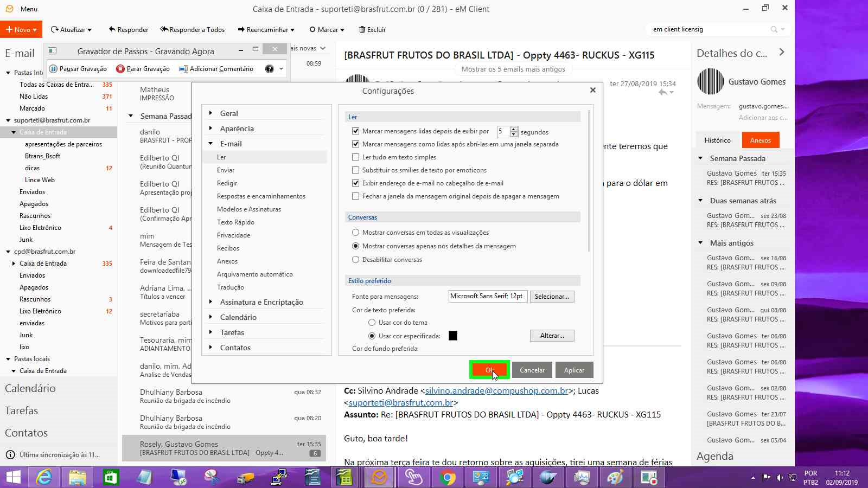The image size is (868, 488).
Task: Click the Steps Recorder taskbar icon
Action: click(x=649, y=477)
